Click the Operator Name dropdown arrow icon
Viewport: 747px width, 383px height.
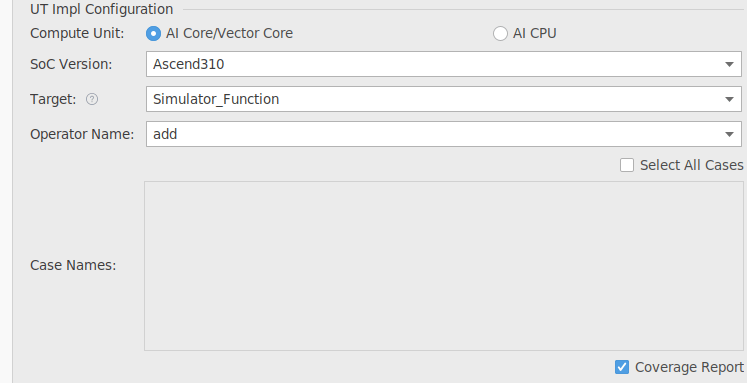(729, 134)
